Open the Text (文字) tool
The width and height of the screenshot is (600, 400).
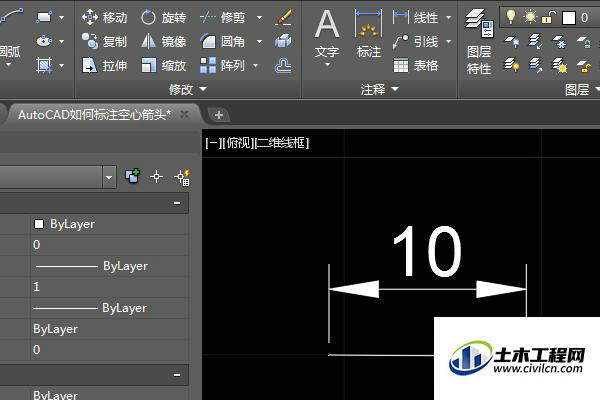pos(327,34)
